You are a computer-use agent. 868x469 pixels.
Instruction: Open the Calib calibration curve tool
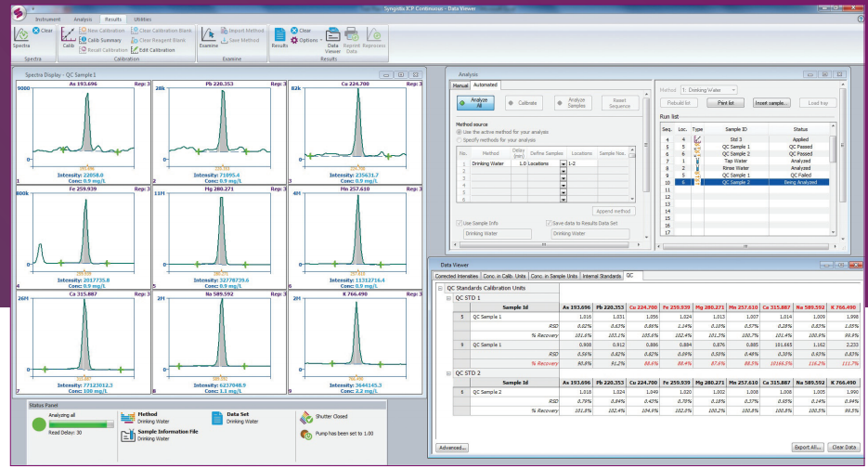click(x=69, y=36)
